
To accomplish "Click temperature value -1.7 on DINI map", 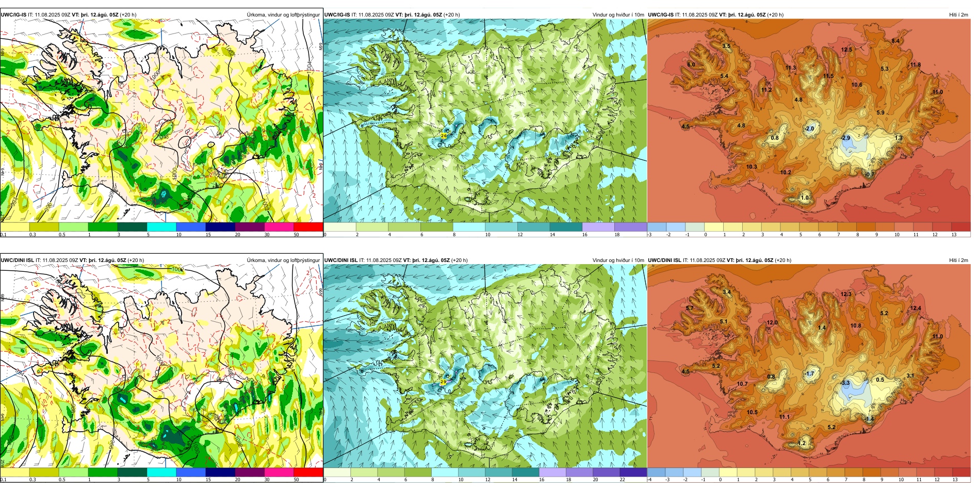I will pos(810,374).
